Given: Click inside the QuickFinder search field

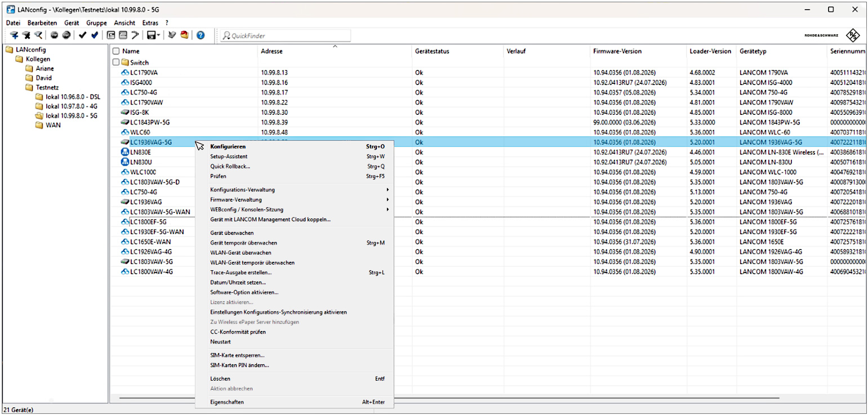Looking at the screenshot, I should [285, 35].
